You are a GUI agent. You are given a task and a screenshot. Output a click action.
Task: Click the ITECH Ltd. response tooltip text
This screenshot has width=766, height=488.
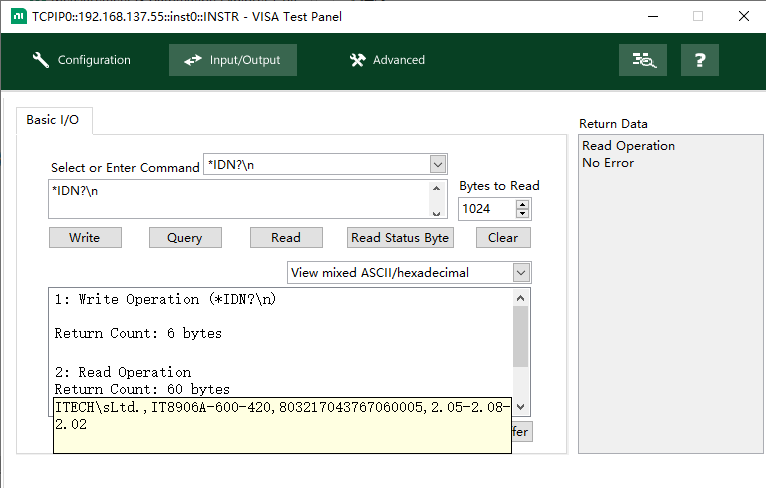[x=282, y=416]
